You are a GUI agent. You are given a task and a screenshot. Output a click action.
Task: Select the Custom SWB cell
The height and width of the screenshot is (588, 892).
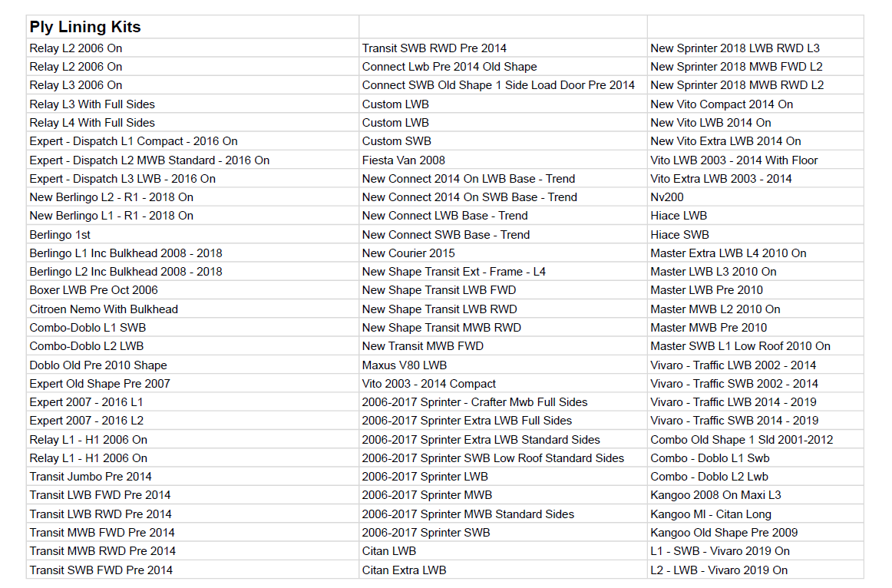coord(397,141)
